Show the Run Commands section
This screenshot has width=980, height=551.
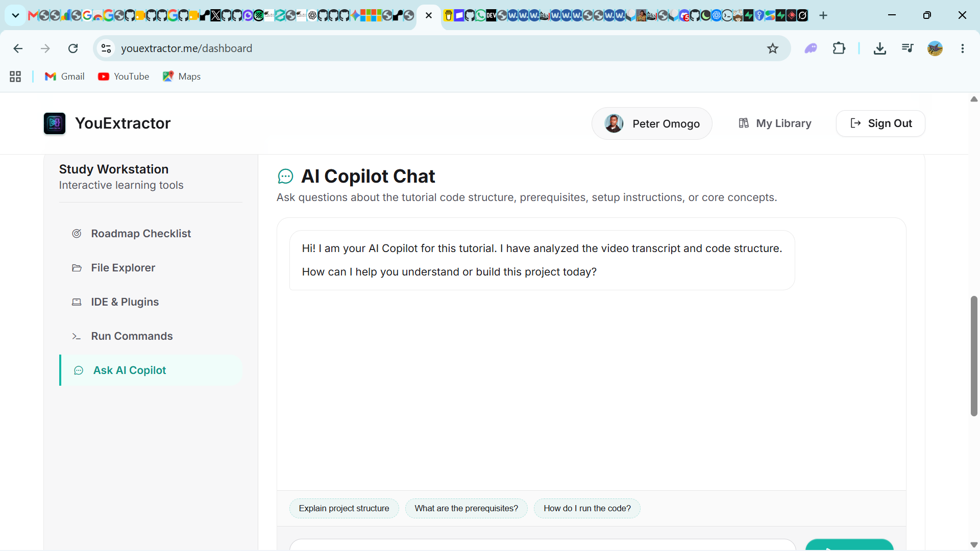pyautogui.click(x=151, y=336)
